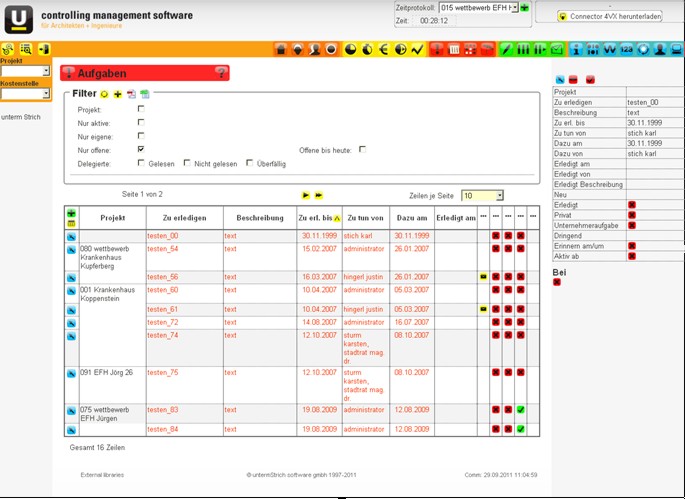
Task: Click the 'Zu erledigen' column header
Action: pos(184,218)
